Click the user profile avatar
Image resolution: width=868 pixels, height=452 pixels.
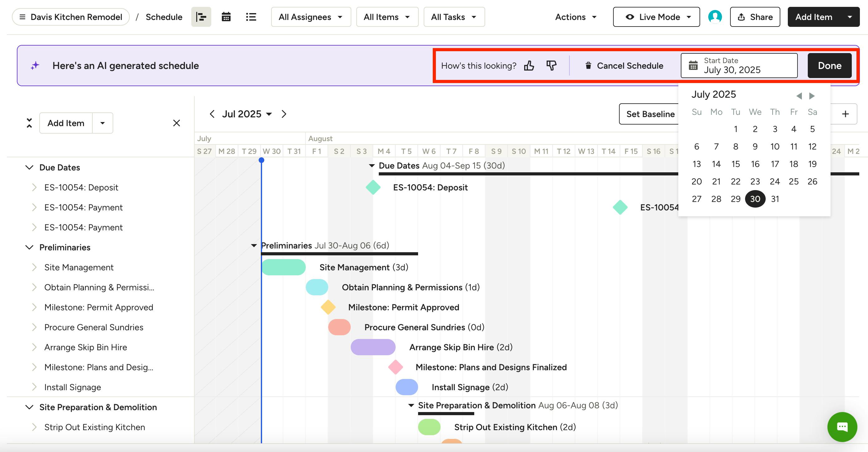tap(715, 17)
